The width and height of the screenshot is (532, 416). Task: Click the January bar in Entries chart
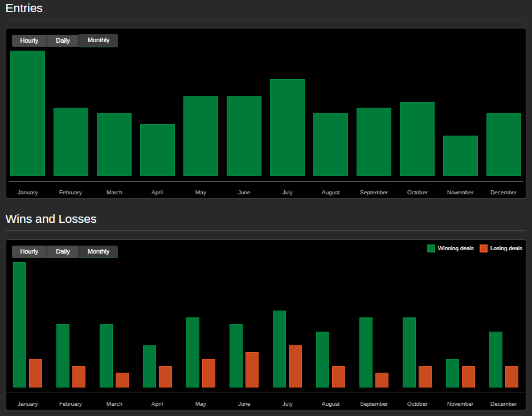click(27, 113)
